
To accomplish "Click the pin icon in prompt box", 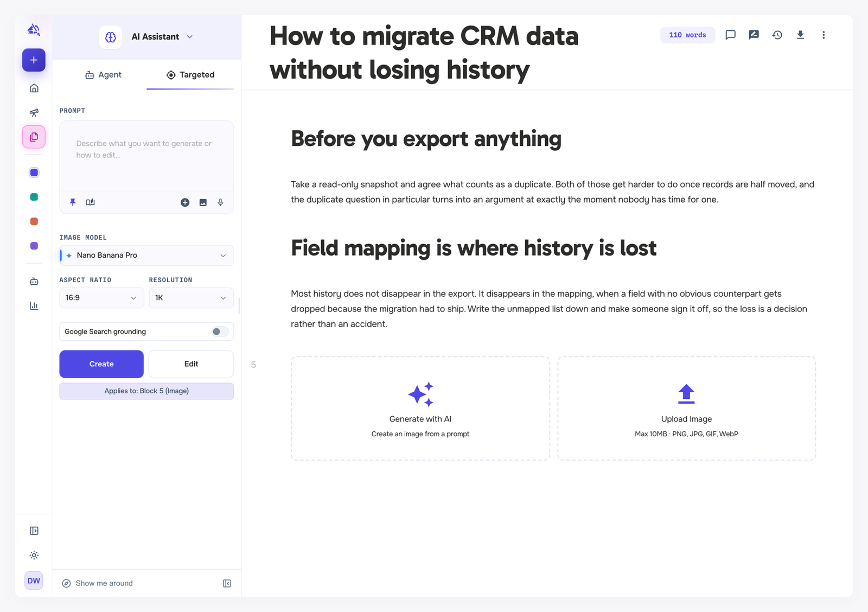I will [x=73, y=202].
